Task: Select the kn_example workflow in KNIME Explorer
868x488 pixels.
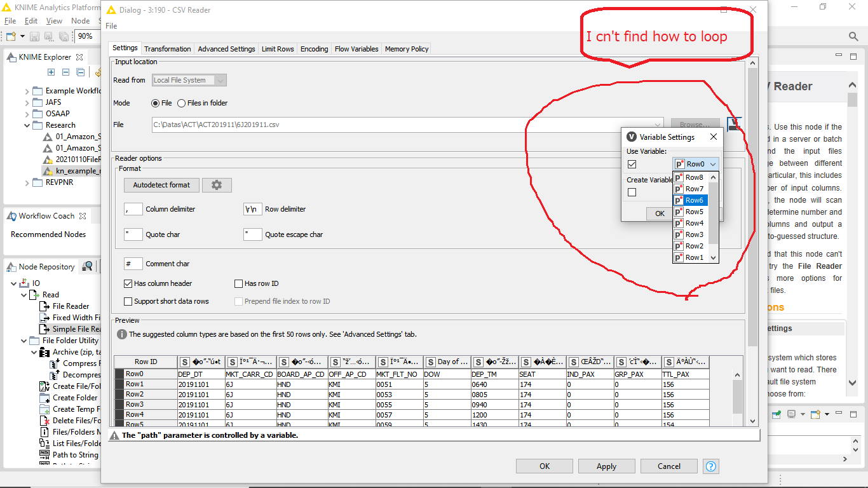Action: tap(71, 170)
